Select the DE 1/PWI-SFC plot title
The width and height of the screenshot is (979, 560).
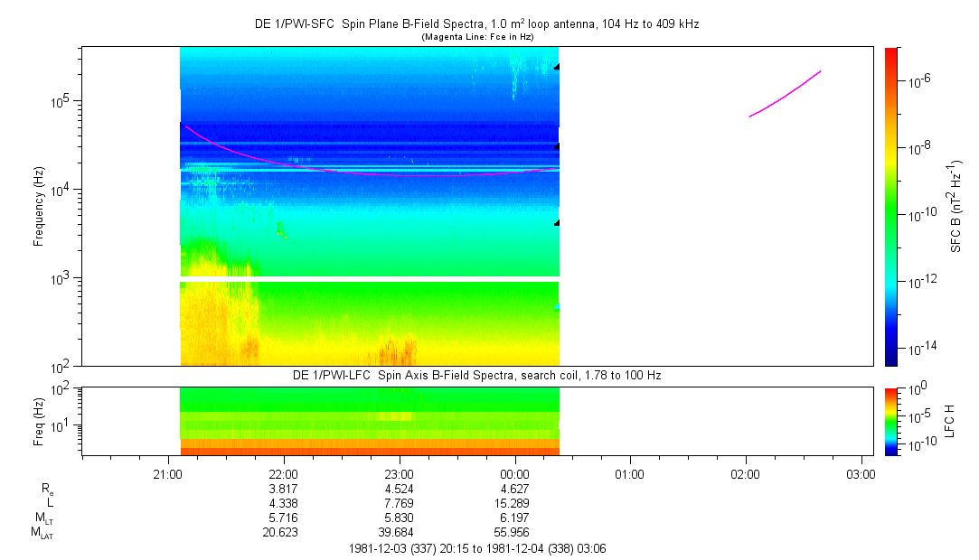point(476,24)
